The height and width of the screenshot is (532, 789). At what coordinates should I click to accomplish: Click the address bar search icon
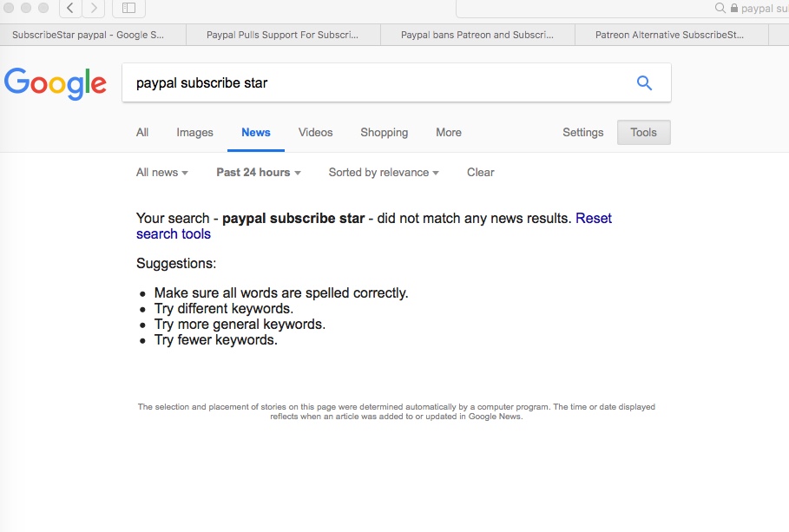pyautogui.click(x=720, y=9)
